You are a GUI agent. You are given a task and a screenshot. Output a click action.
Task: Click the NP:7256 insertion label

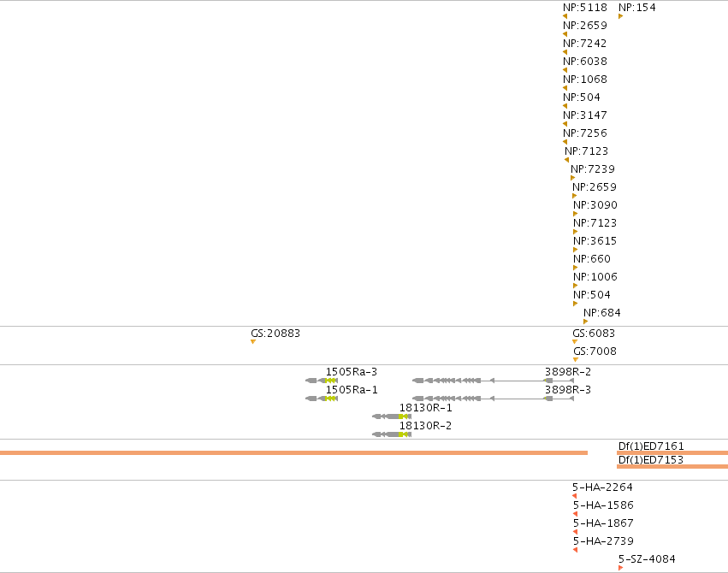click(585, 133)
